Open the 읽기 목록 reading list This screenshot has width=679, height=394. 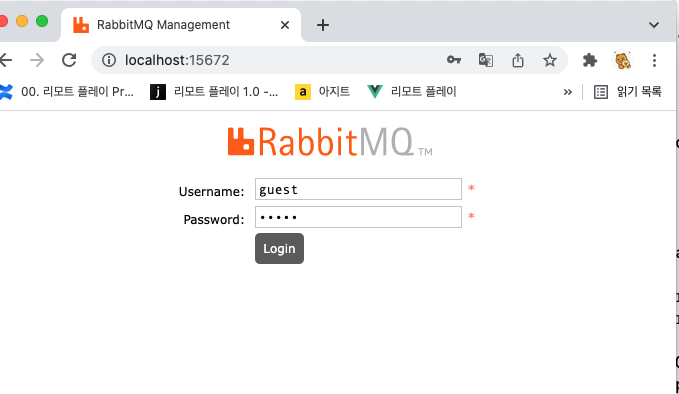coord(628,92)
